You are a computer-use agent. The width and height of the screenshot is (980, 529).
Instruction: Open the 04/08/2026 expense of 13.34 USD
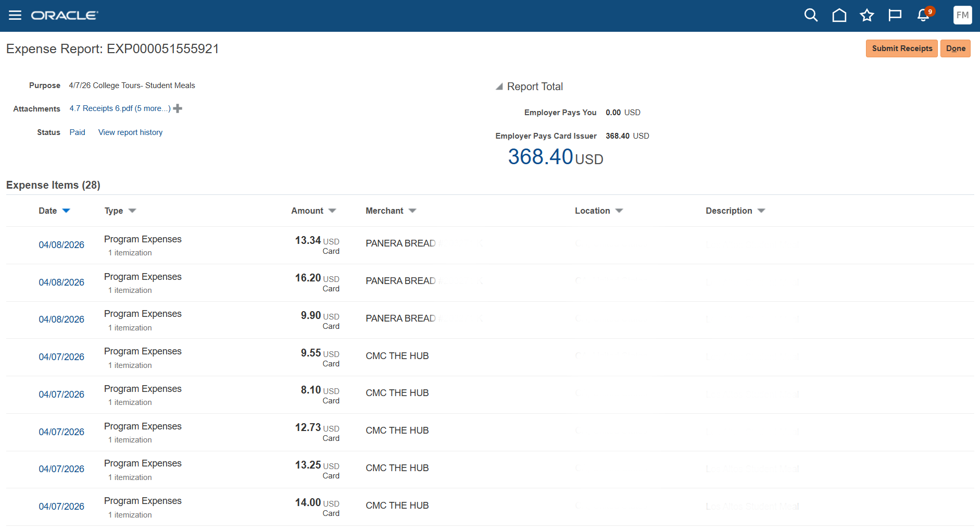[x=61, y=245]
